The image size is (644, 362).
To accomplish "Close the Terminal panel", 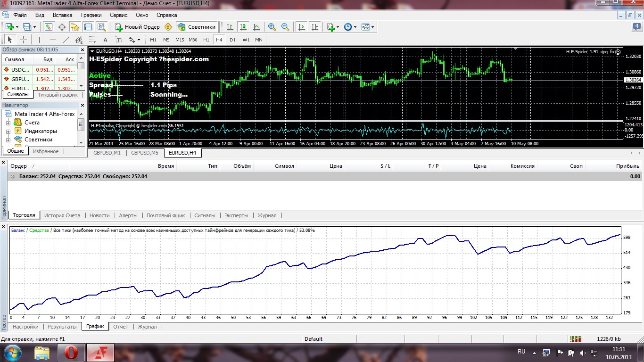I will [x=4, y=162].
